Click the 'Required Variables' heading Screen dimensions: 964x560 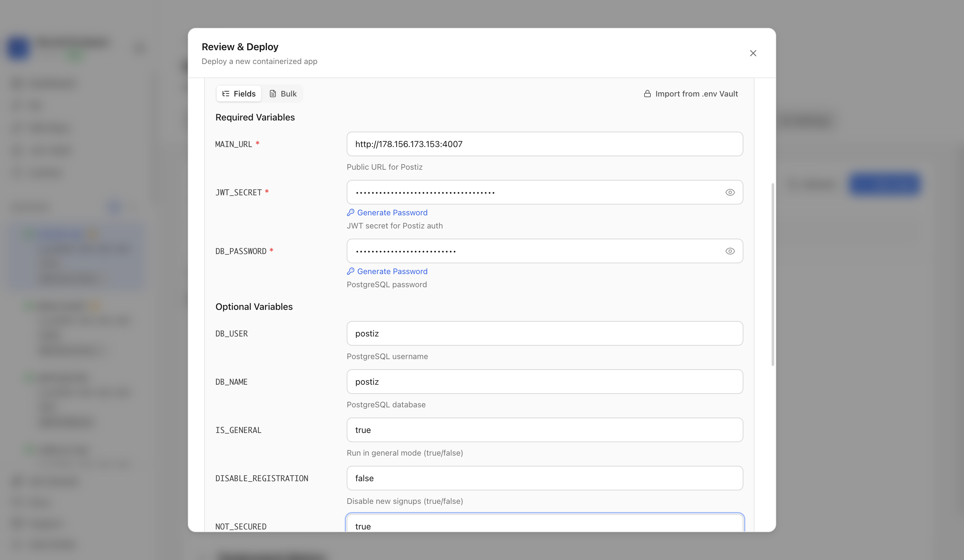[x=255, y=117]
